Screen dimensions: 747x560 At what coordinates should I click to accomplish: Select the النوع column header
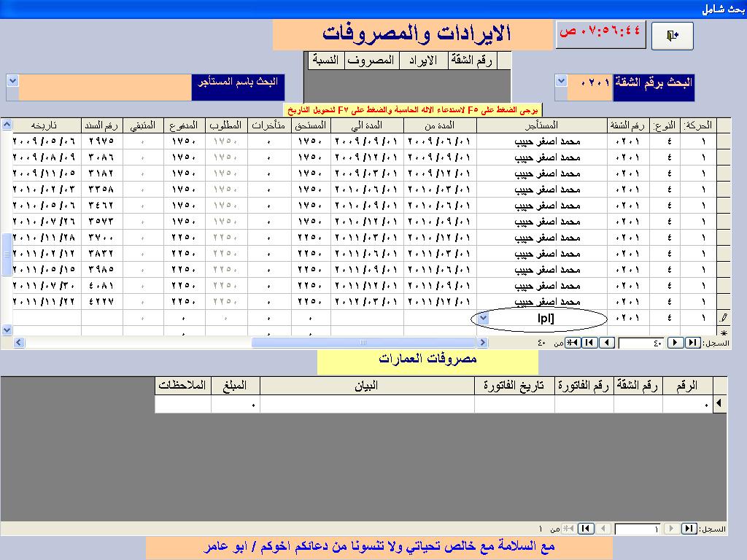point(665,125)
